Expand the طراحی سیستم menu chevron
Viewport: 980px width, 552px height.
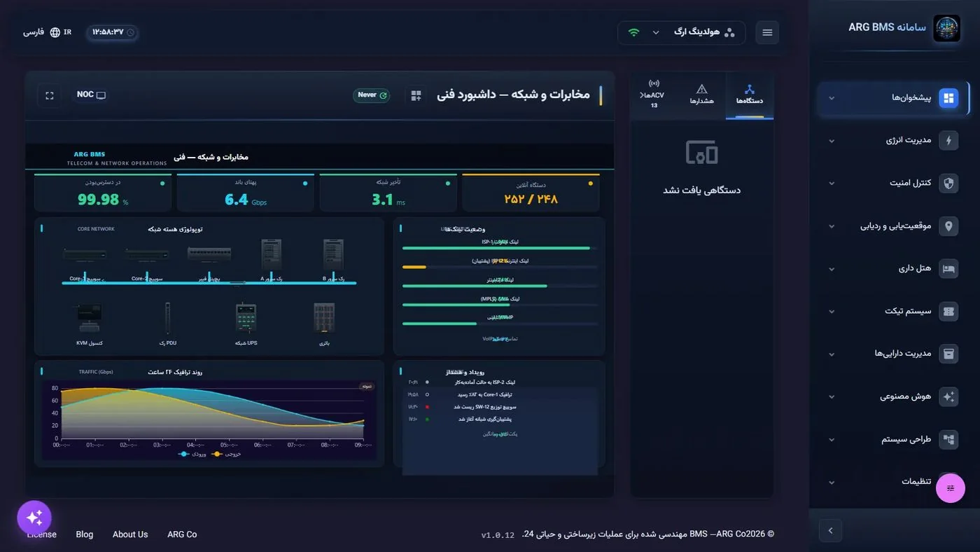point(832,440)
